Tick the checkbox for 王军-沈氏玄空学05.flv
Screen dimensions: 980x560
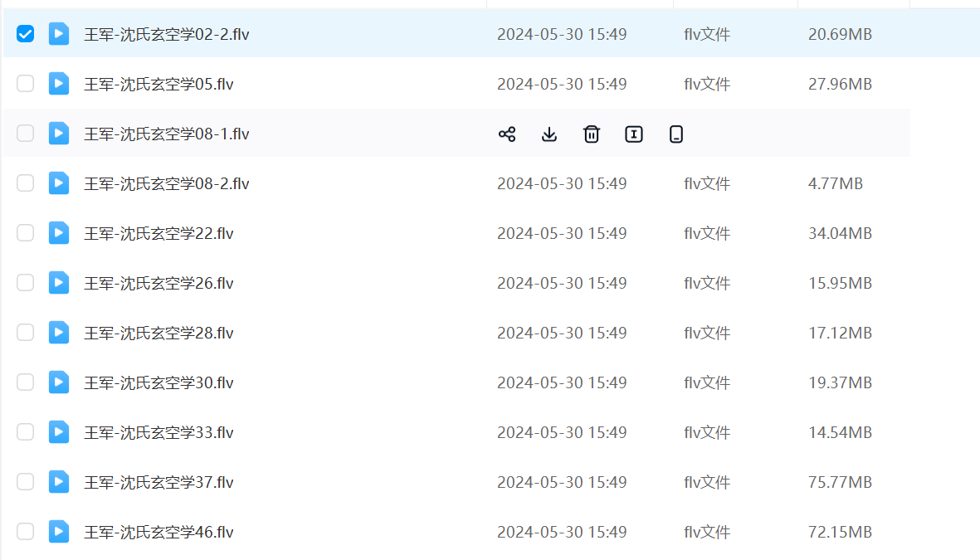point(26,84)
